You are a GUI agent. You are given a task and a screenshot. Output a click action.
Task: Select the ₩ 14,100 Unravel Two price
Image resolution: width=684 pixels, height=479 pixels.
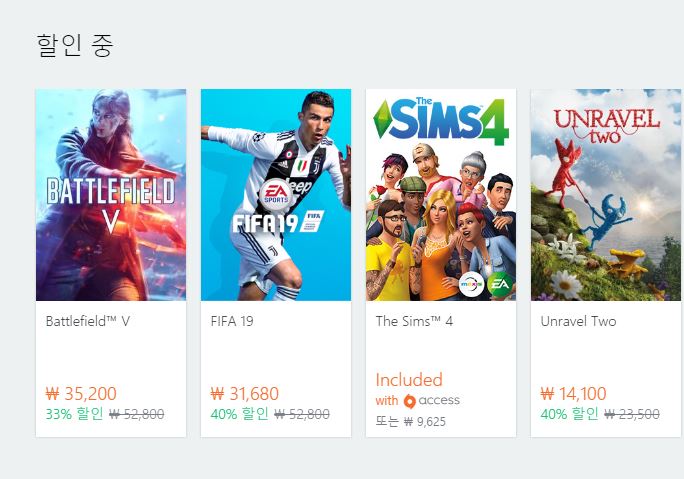tap(574, 394)
